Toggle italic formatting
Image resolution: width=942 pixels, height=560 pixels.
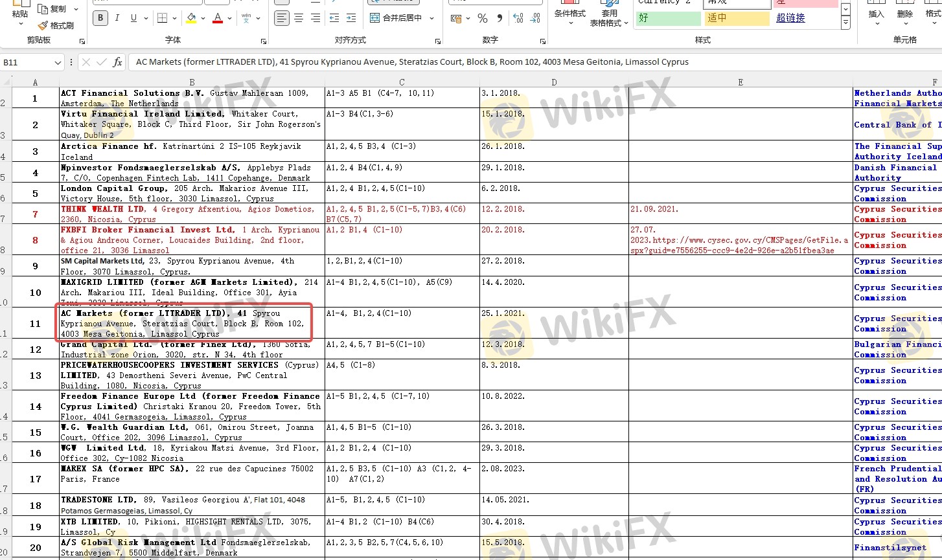pyautogui.click(x=117, y=18)
